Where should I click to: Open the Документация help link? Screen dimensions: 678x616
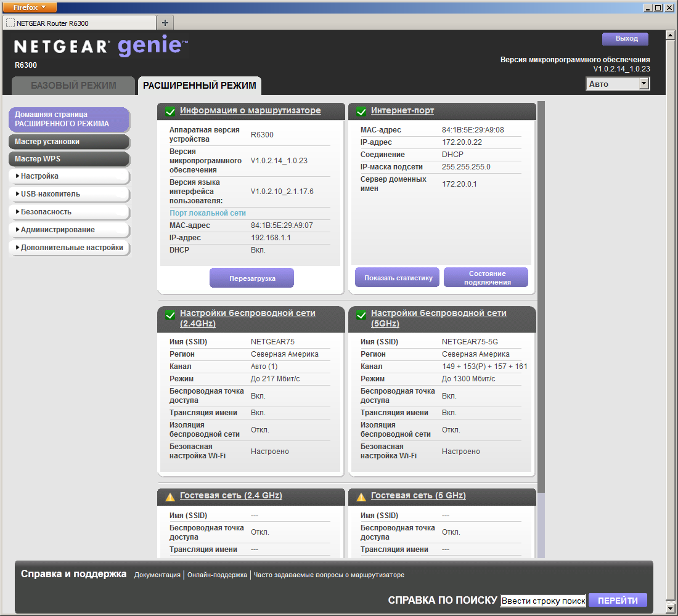157,575
